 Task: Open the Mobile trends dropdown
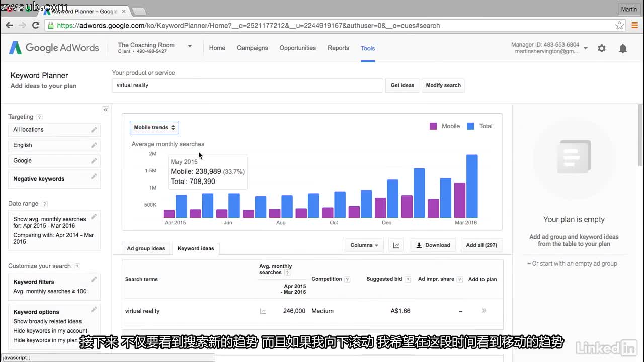[154, 128]
